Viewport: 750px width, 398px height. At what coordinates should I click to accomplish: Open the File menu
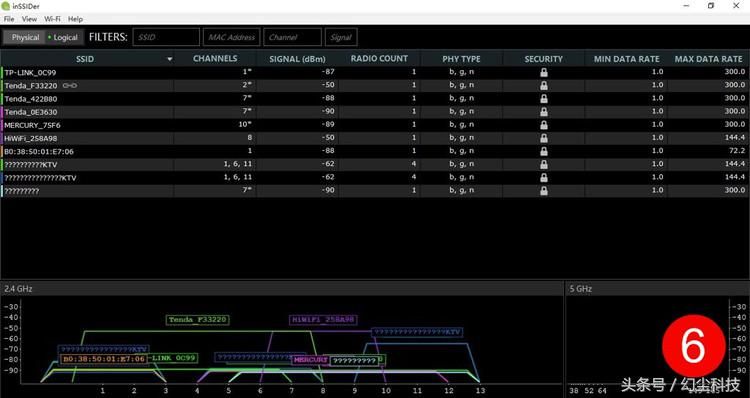[x=9, y=19]
